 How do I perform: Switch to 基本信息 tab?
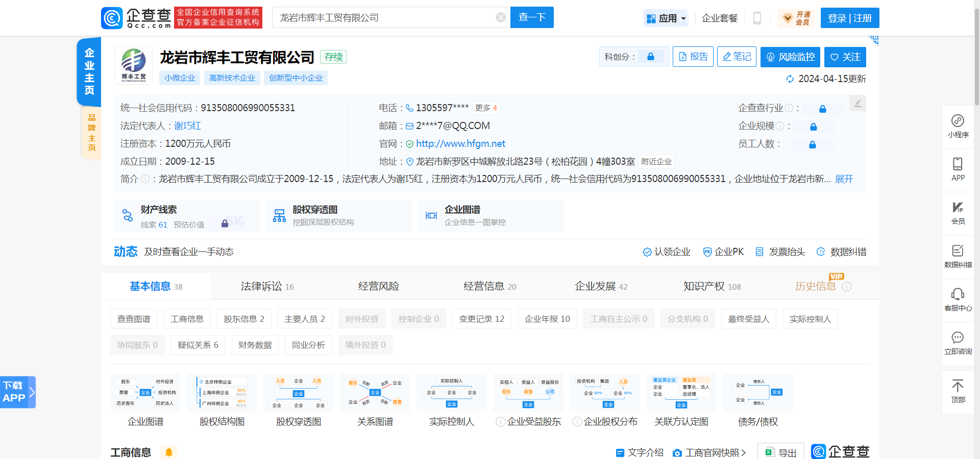coord(156,286)
